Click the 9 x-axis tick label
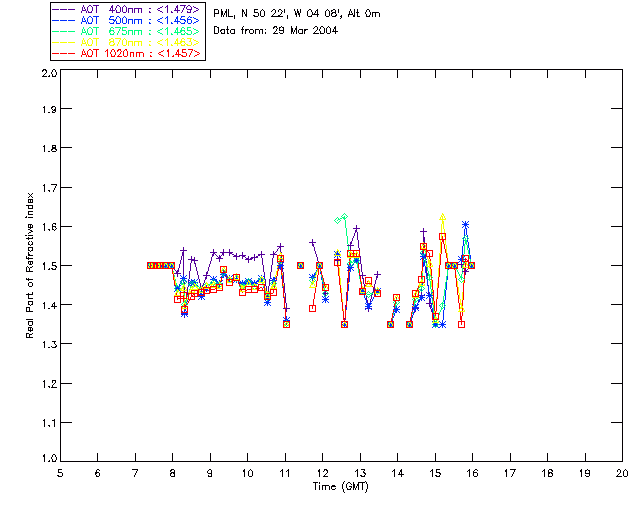This screenshot has height=512, width=640. pos(210,473)
